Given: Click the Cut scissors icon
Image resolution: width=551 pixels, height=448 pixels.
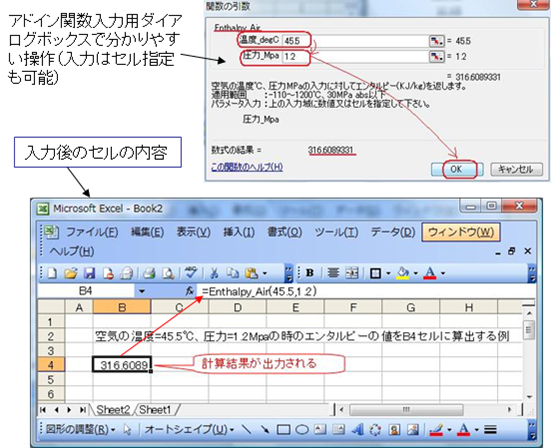Looking at the screenshot, I should [x=214, y=273].
